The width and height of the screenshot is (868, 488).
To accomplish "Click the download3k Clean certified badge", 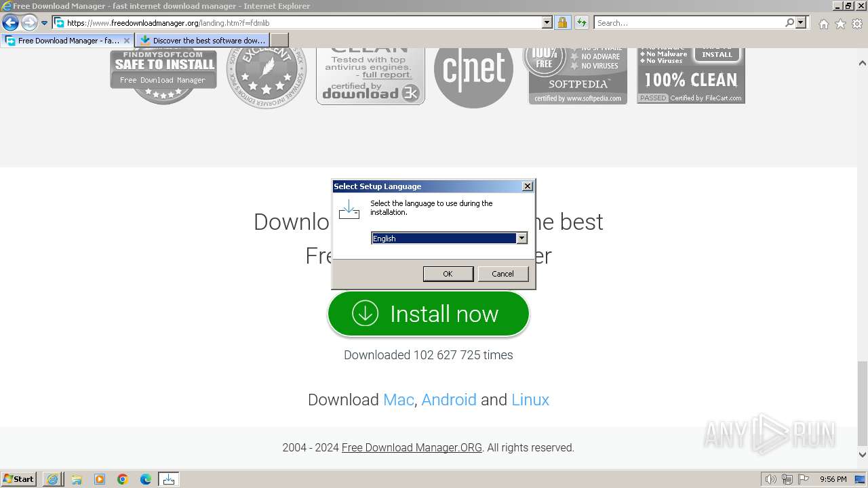I will pos(370,76).
